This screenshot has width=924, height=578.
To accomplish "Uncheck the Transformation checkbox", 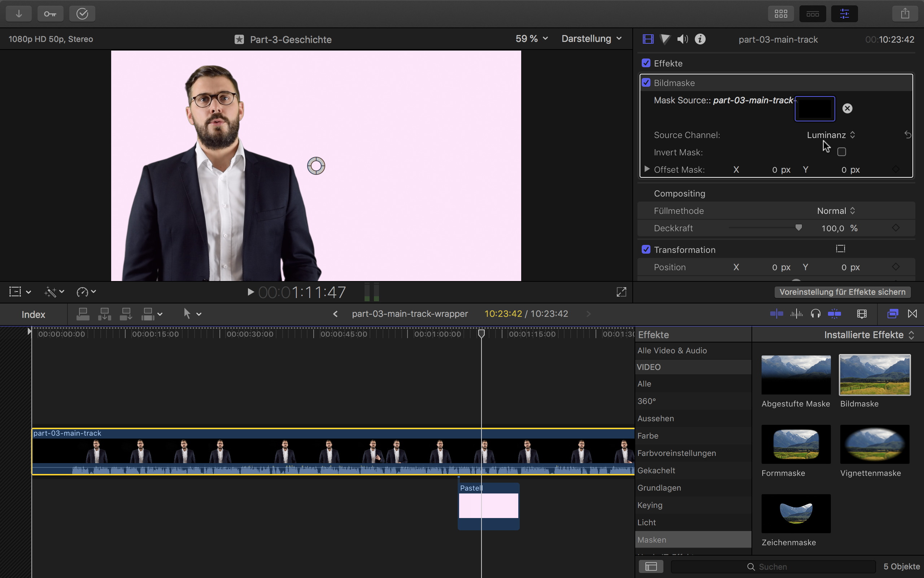I will point(646,249).
